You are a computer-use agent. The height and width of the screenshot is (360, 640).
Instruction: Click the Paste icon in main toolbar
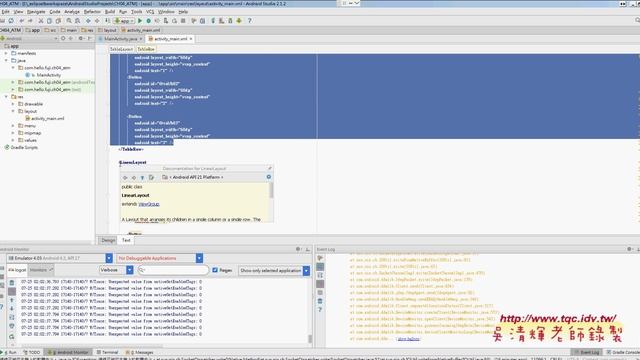(58, 20)
